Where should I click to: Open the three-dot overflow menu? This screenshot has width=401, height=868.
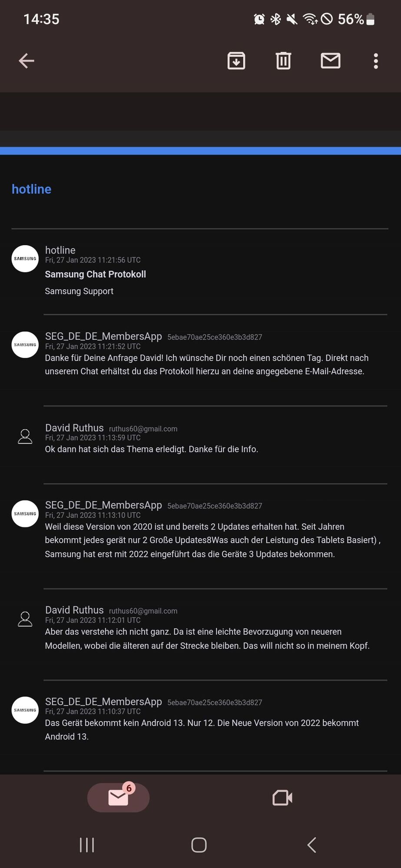point(376,61)
